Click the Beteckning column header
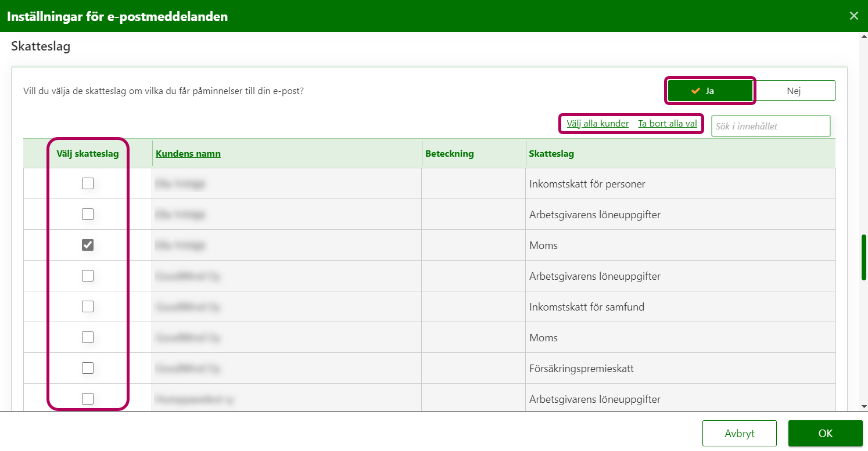This screenshot has width=868, height=451. point(449,154)
